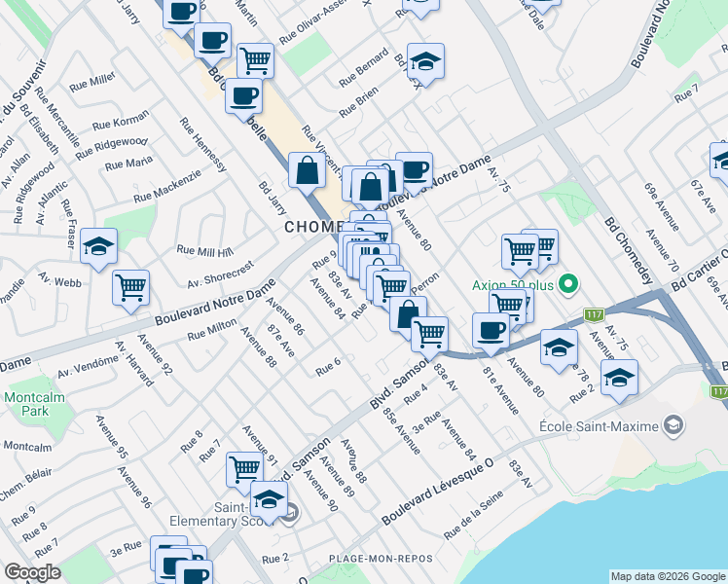Click the Montcalm Park label
Image resolution: width=728 pixels, height=584 pixels.
pos(35,404)
